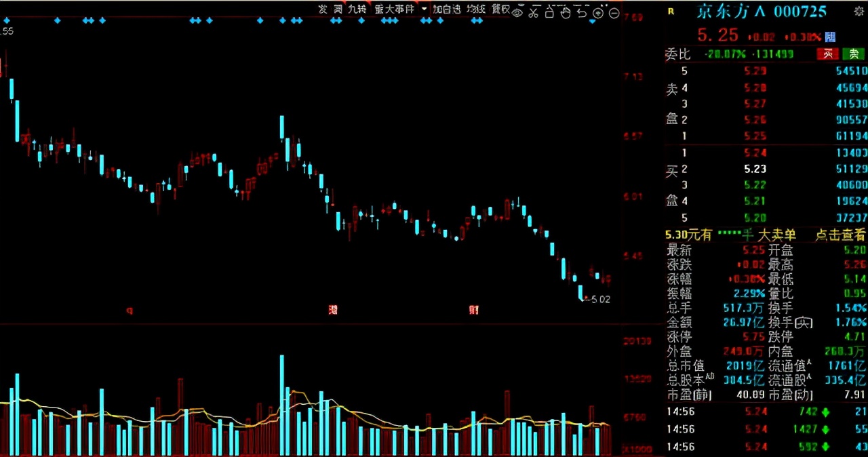
Task: Click the circled minus zoom-out icon
Action: 614,13
